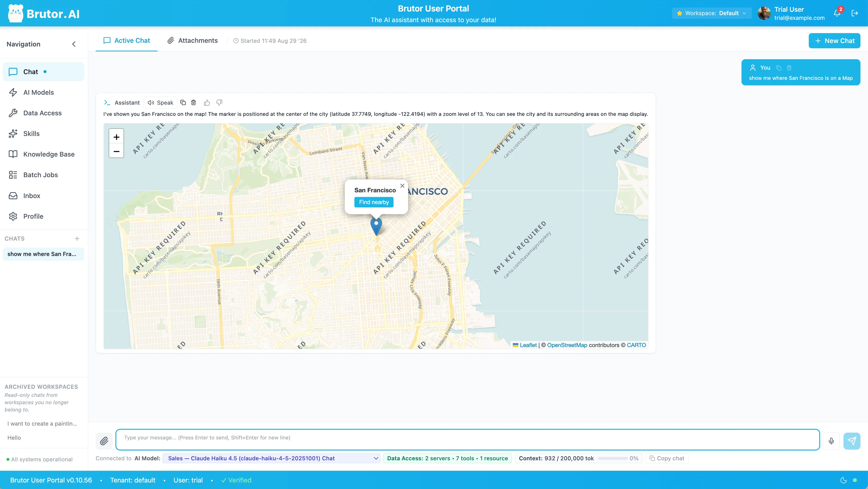Click the logout icon in header
The width and height of the screenshot is (868, 489).
pyautogui.click(x=854, y=13)
